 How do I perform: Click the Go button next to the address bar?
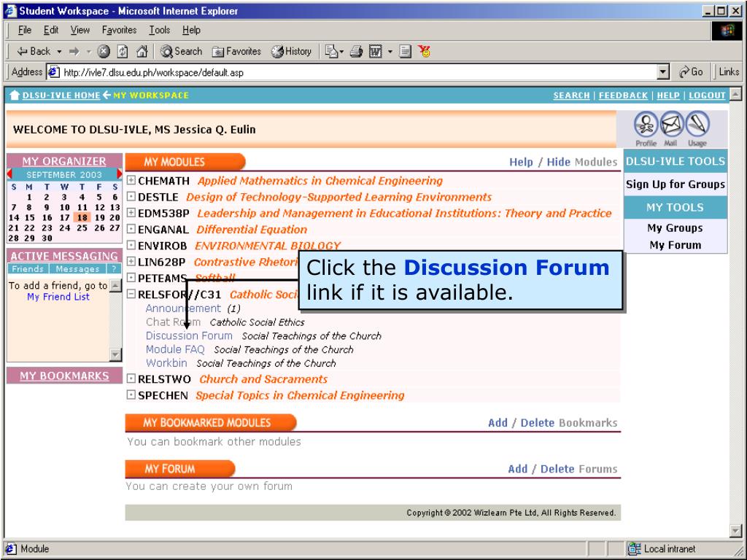tap(691, 72)
